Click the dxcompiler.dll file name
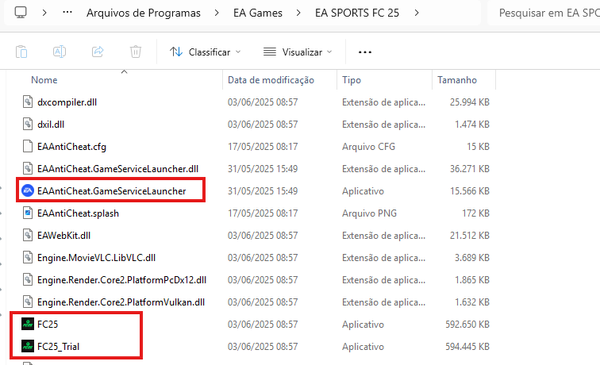This screenshot has width=600, height=365. (67, 102)
